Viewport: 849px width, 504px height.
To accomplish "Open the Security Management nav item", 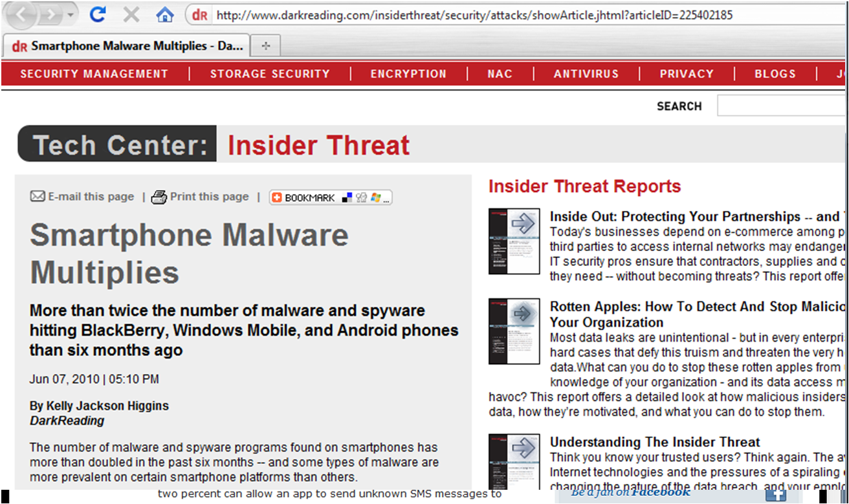I will pos(94,74).
